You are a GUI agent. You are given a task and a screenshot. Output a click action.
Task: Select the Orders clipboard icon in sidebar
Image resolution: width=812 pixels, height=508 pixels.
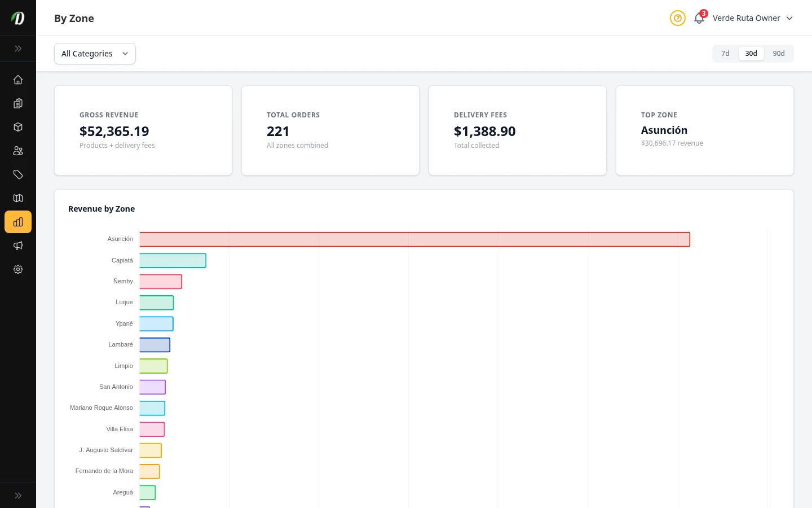(17, 103)
